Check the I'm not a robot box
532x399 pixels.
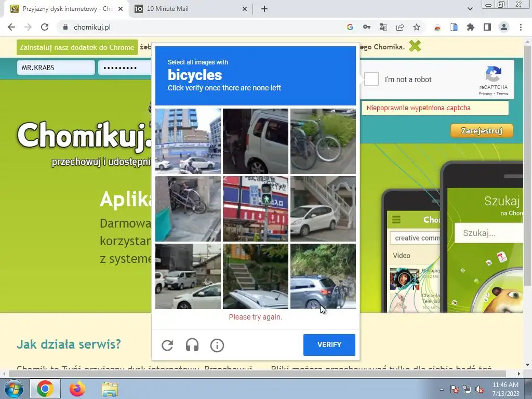[x=371, y=79]
